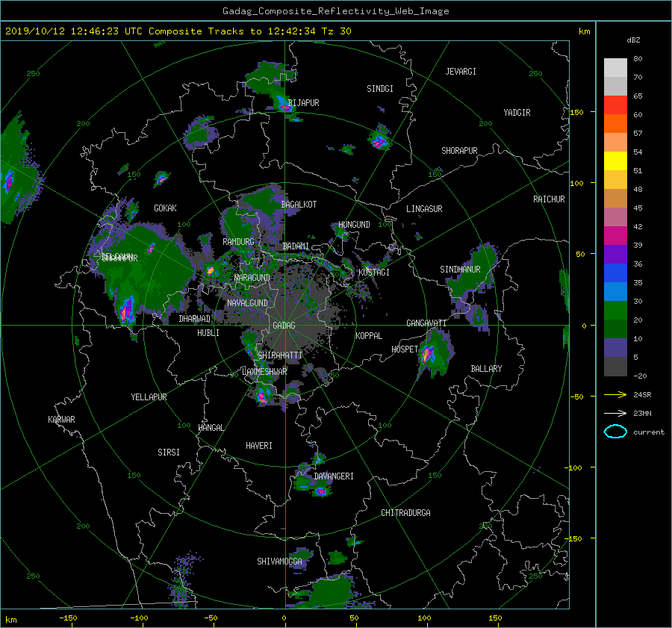
Task: Select the red 65 dBZ color swatch
Action: point(615,105)
